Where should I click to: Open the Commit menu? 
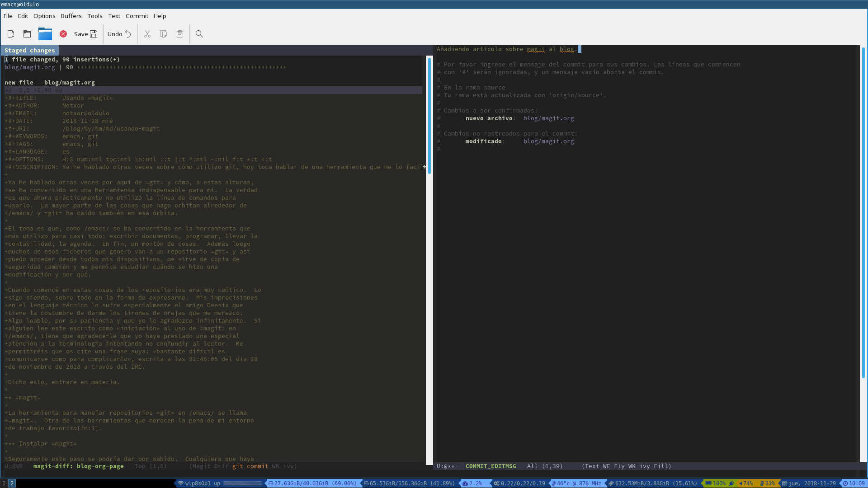click(x=137, y=16)
